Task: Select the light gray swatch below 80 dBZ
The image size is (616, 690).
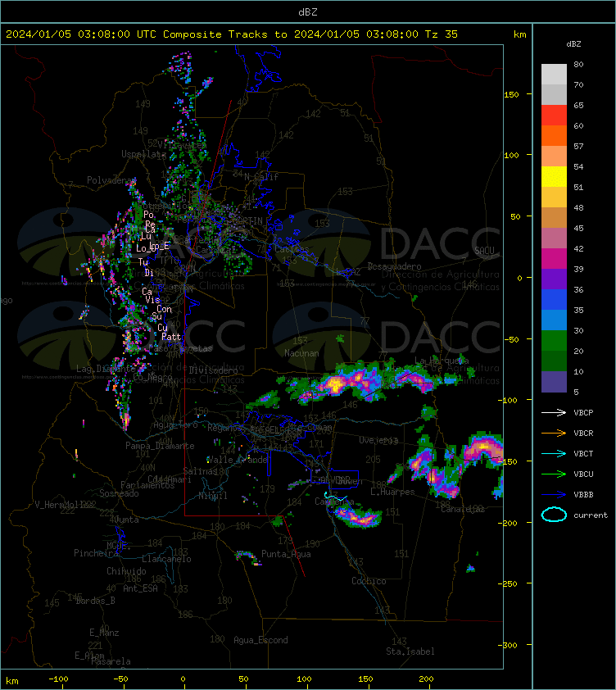Action: [554, 74]
